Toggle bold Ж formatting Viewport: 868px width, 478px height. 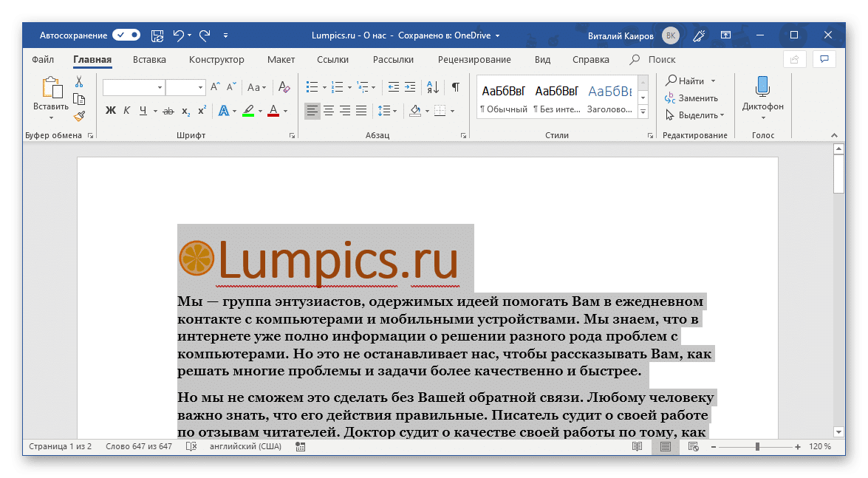click(111, 111)
